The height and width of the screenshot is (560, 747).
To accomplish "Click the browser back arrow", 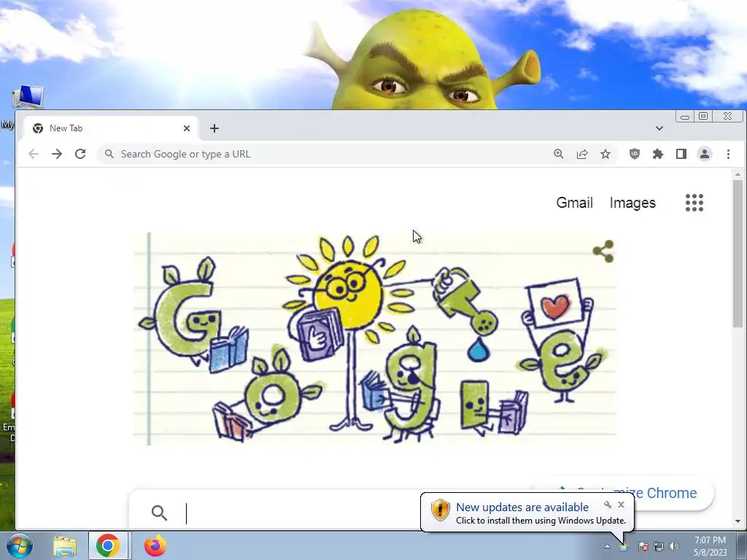I will (x=34, y=154).
